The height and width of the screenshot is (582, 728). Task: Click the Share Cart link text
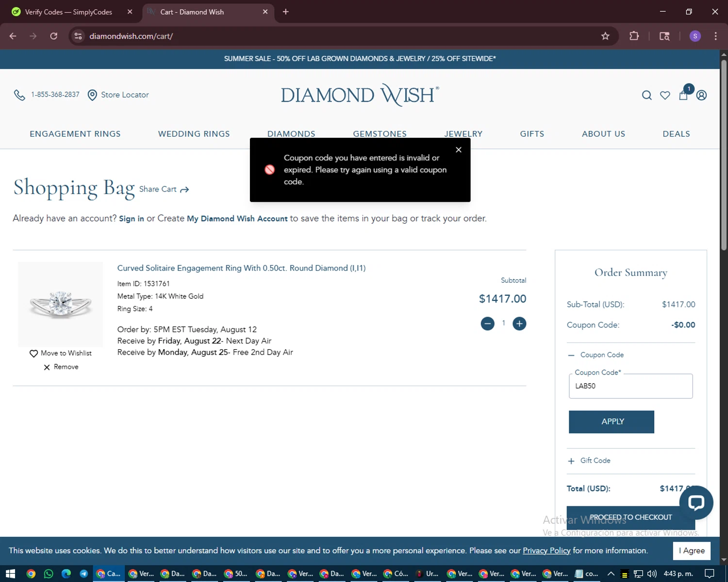[x=158, y=189]
